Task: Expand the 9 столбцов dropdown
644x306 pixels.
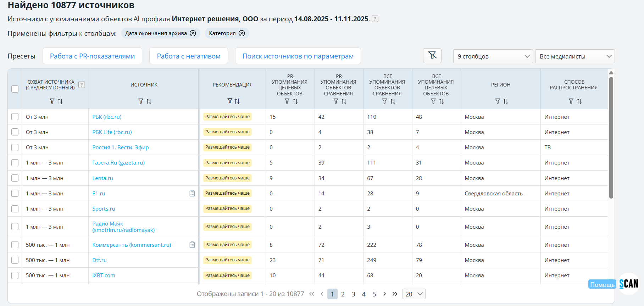Action: pos(493,56)
